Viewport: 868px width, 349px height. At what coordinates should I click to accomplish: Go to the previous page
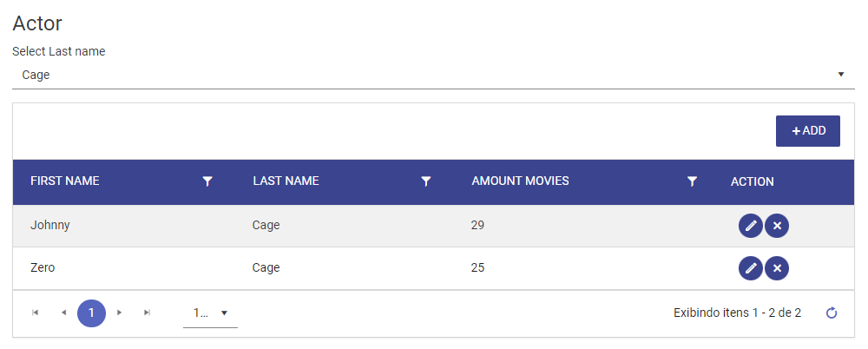tap(63, 313)
